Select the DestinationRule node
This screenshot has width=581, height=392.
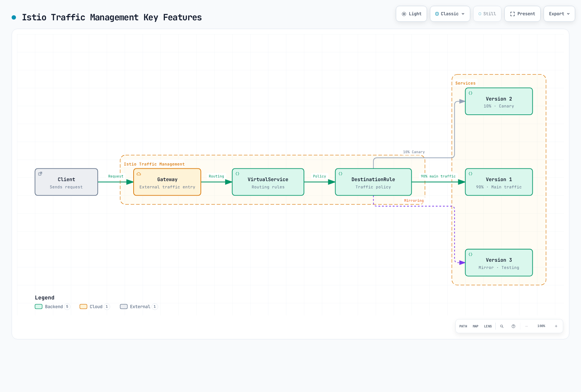[x=373, y=182]
